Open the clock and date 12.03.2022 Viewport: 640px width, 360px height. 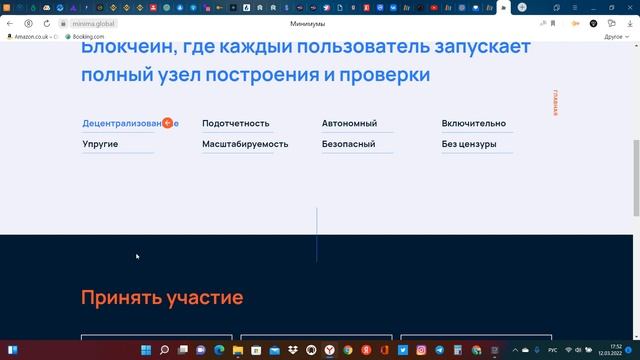coord(610,350)
